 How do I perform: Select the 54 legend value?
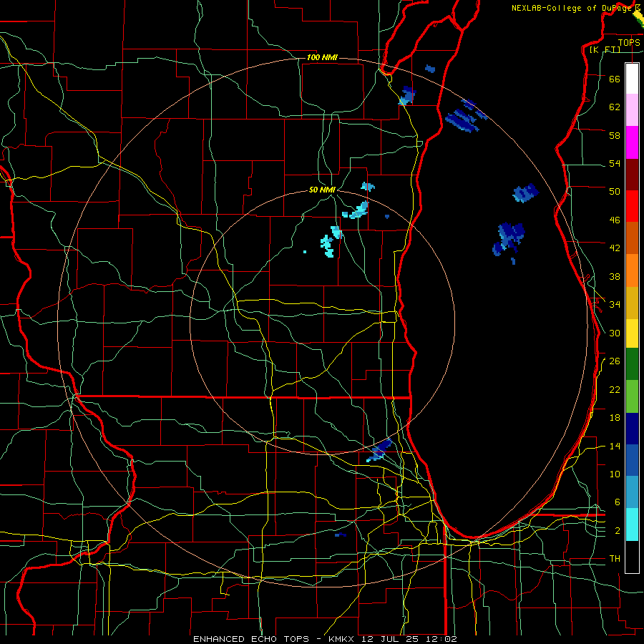click(615, 163)
